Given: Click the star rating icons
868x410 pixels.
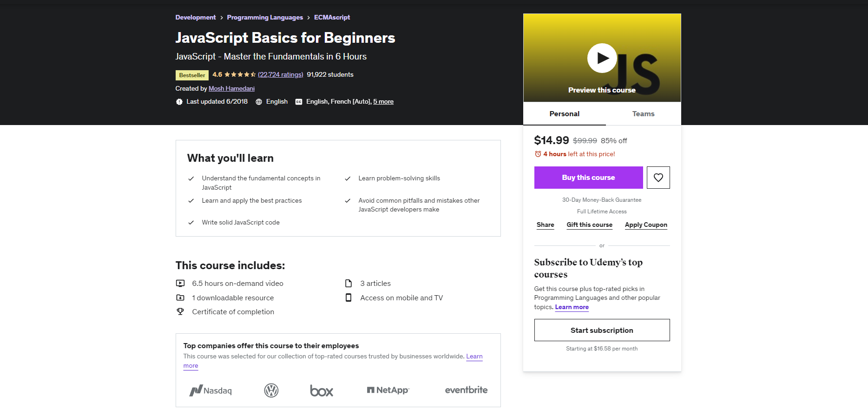Looking at the screenshot, I should coord(240,74).
